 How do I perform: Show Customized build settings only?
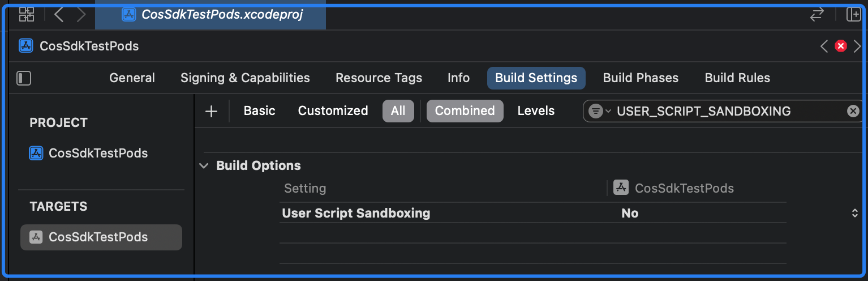[333, 111]
